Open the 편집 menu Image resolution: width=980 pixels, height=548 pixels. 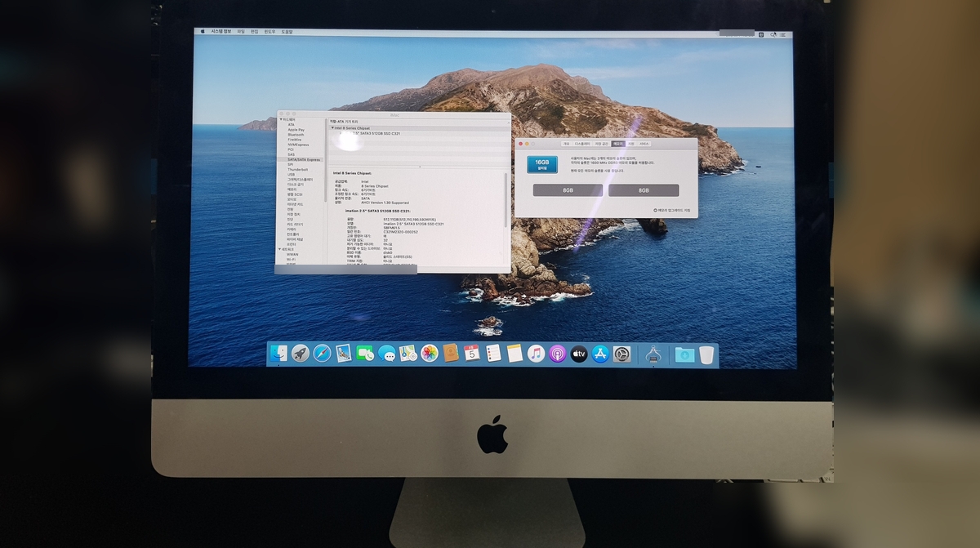pos(254,31)
